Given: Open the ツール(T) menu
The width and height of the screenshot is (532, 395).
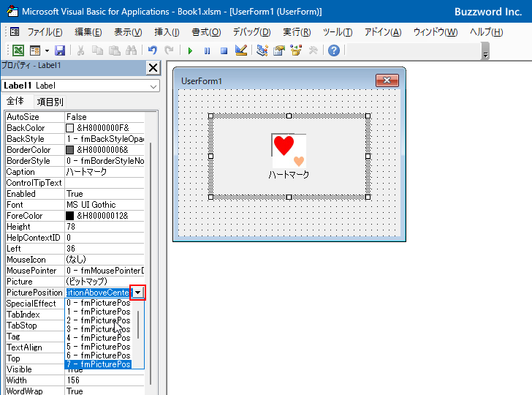Looking at the screenshot, I should 338,32.
